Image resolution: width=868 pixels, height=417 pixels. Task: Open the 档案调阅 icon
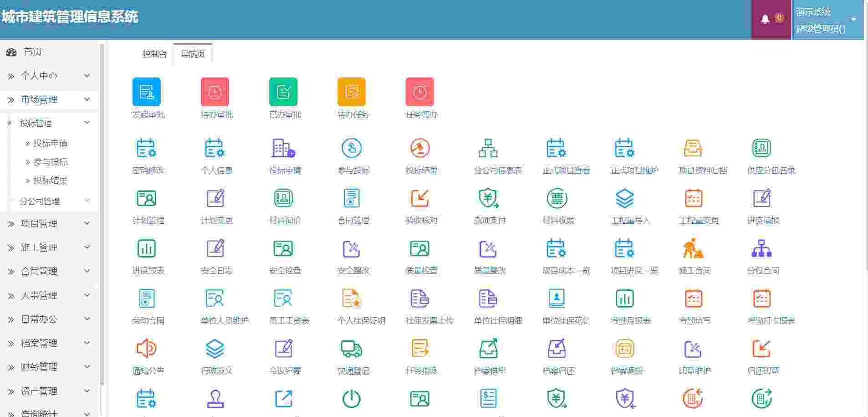coord(624,349)
